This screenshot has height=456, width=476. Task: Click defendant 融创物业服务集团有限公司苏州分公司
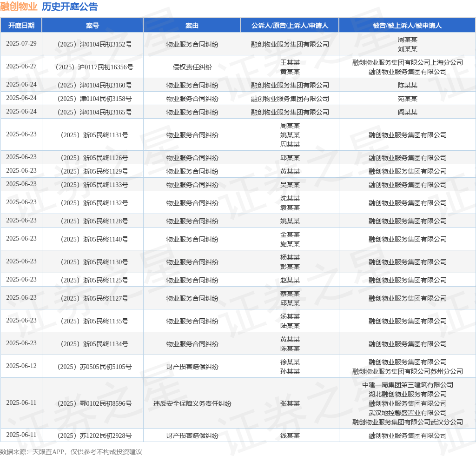click(x=407, y=371)
